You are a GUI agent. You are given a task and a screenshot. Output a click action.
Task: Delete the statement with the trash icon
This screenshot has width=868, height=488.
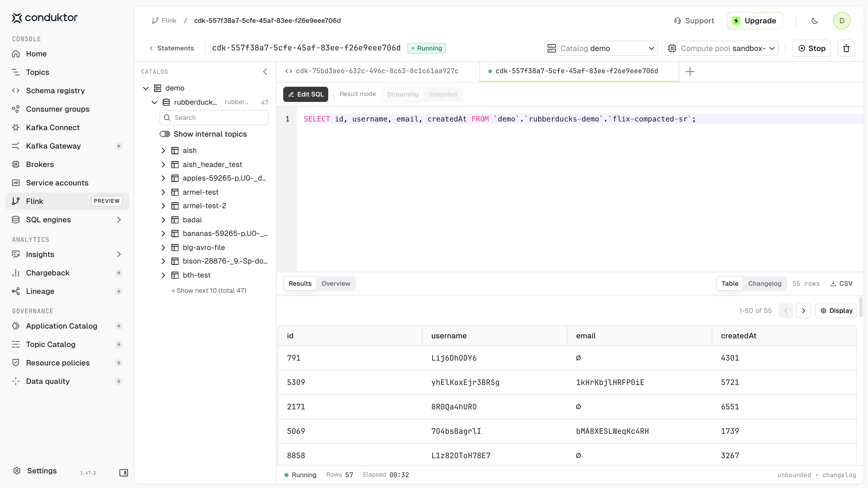846,49
